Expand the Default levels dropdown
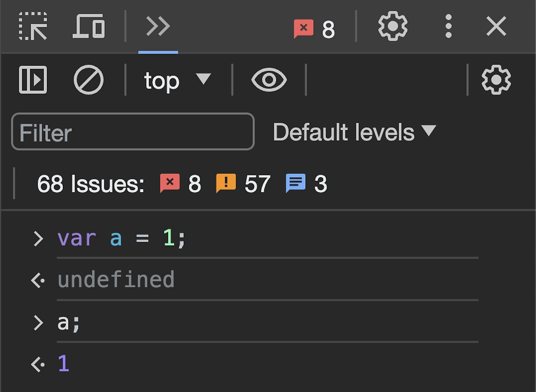This screenshot has height=392, width=536. coord(354,132)
